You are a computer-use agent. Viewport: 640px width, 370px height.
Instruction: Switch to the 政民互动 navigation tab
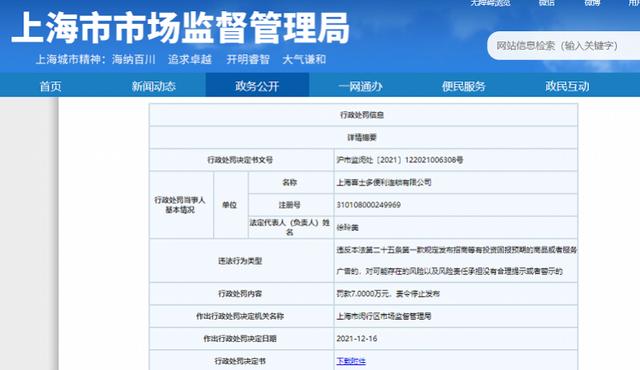(x=567, y=86)
